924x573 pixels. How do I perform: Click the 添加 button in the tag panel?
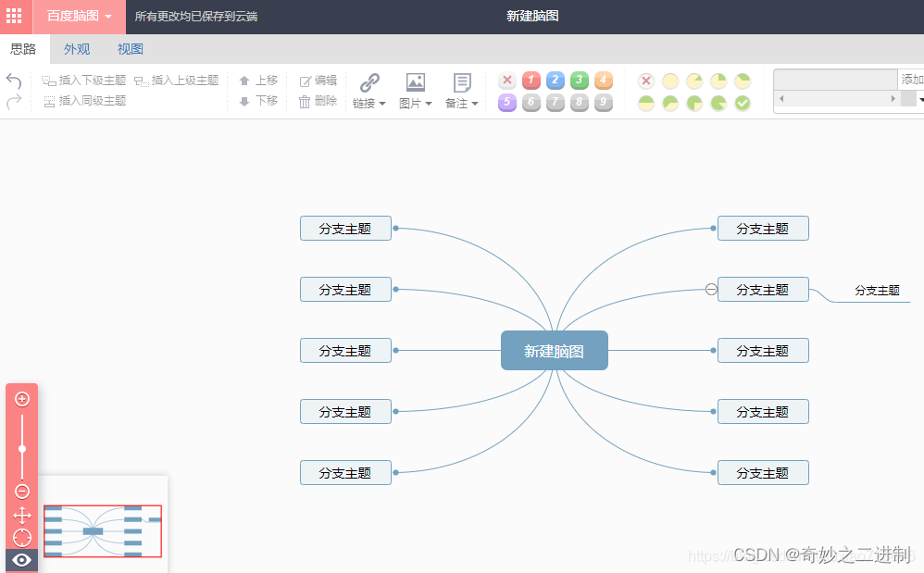tap(912, 81)
